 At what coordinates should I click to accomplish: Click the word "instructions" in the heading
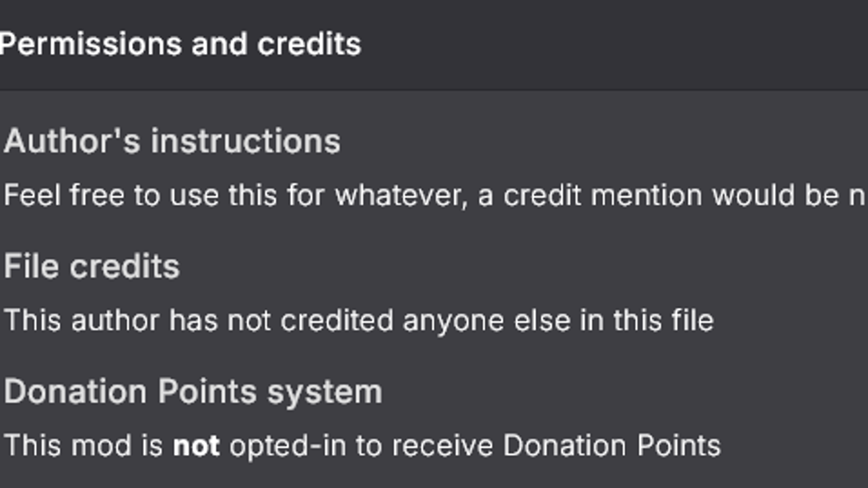(246, 141)
